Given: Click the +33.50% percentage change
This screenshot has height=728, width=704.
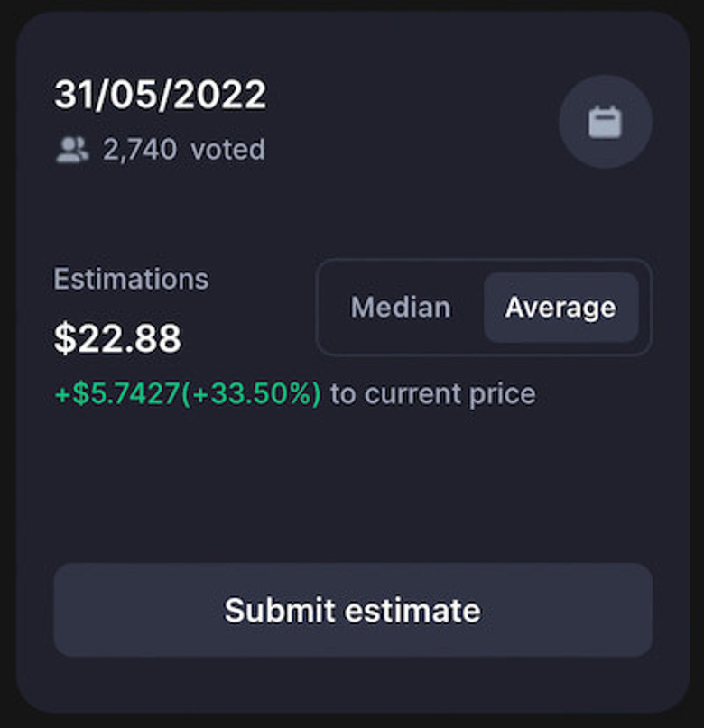Looking at the screenshot, I should click(x=252, y=394).
